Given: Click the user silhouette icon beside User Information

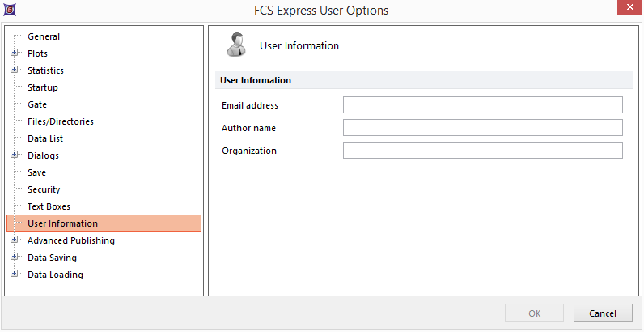Looking at the screenshot, I should [236, 45].
